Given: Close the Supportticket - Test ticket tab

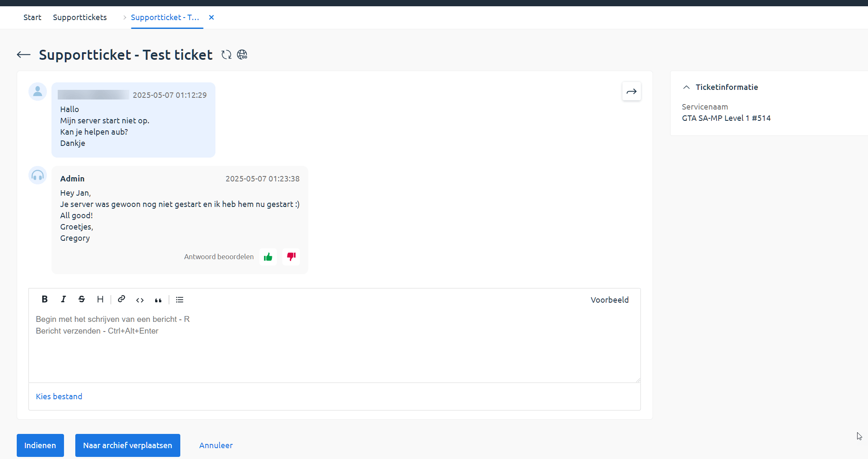Looking at the screenshot, I should [212, 17].
